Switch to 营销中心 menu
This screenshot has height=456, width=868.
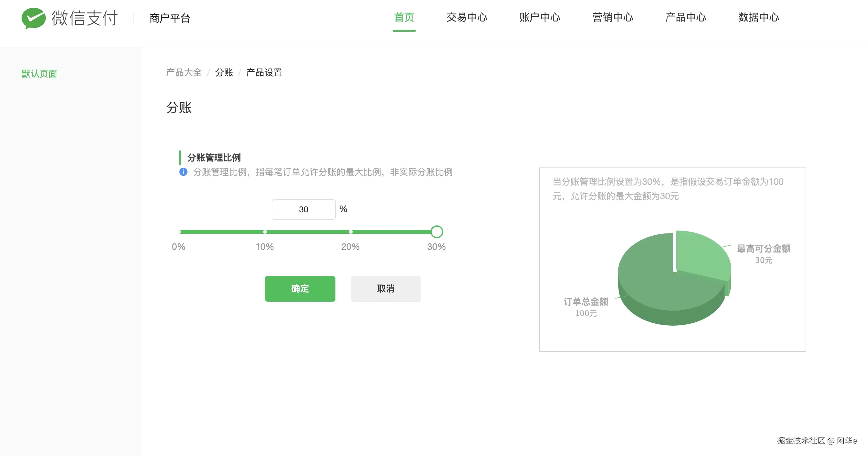(x=613, y=18)
